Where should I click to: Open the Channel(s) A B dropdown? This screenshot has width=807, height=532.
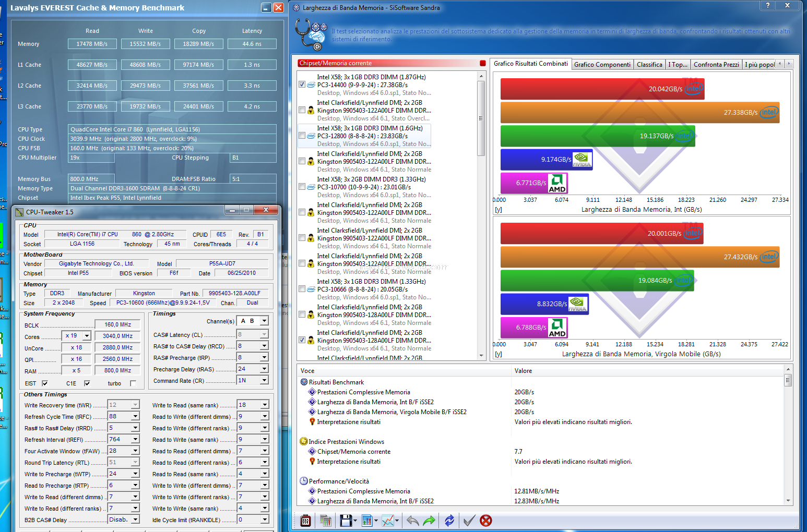tap(265, 321)
